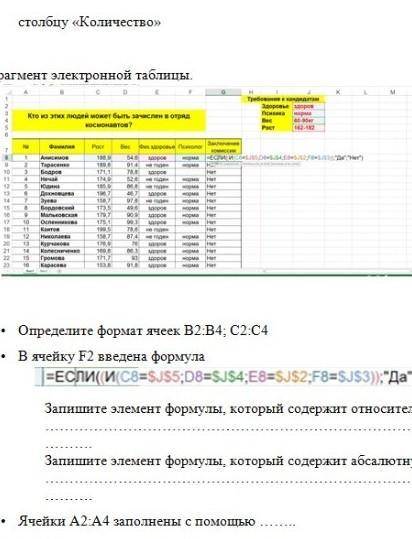
Task: Click the 'Анисимов' surname cell
Action: [62, 158]
